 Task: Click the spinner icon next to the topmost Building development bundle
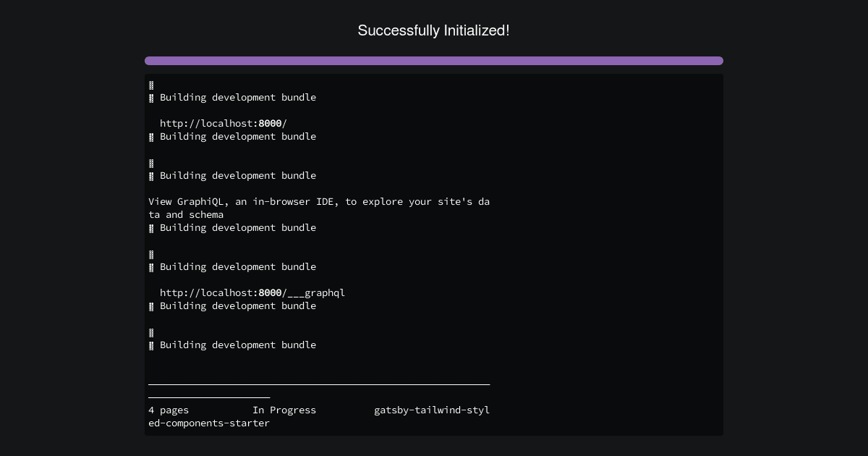pyautogui.click(x=151, y=98)
